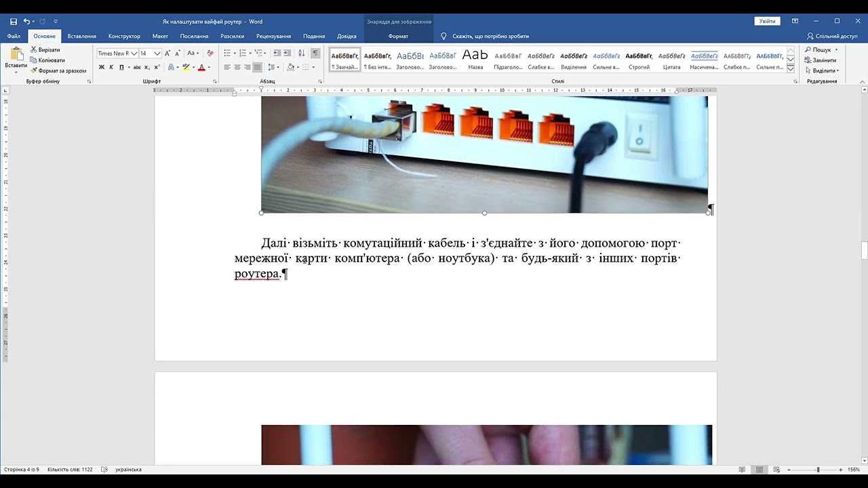Increase paragraph indent
Screen dimensions: 868x488
[288, 54]
